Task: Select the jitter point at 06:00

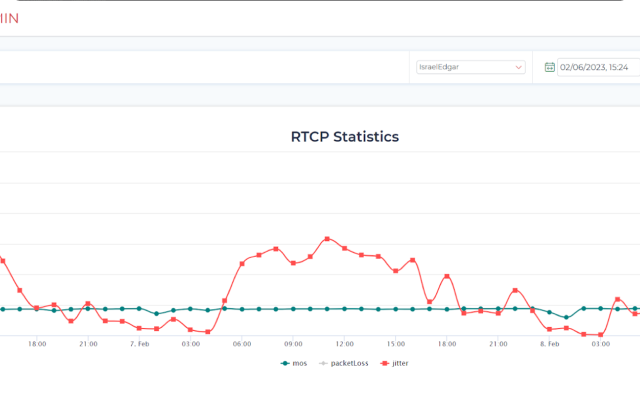Action: [242, 264]
